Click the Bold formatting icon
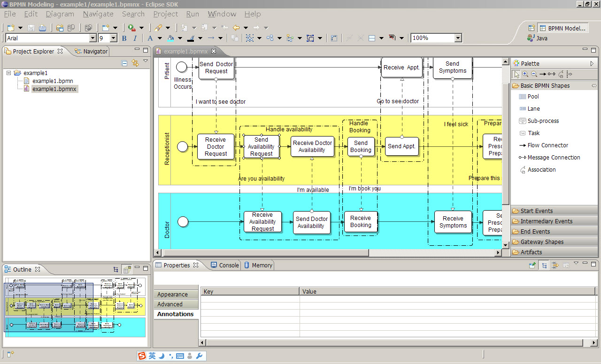601x364 pixels. click(x=124, y=38)
